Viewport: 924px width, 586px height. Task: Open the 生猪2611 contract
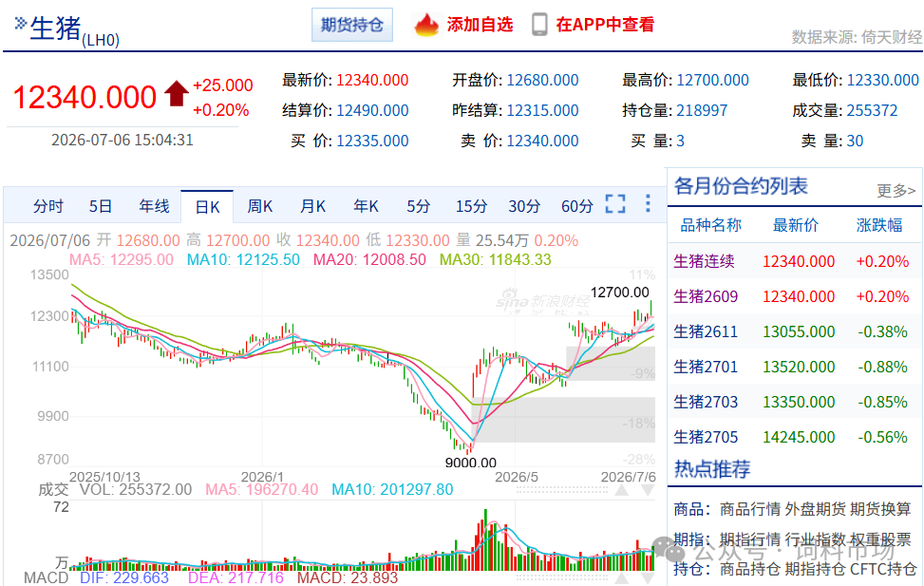[706, 331]
